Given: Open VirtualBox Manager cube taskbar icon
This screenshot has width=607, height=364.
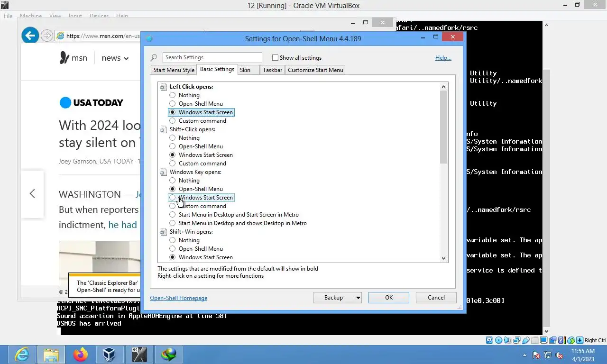Looking at the screenshot, I should [110, 355].
